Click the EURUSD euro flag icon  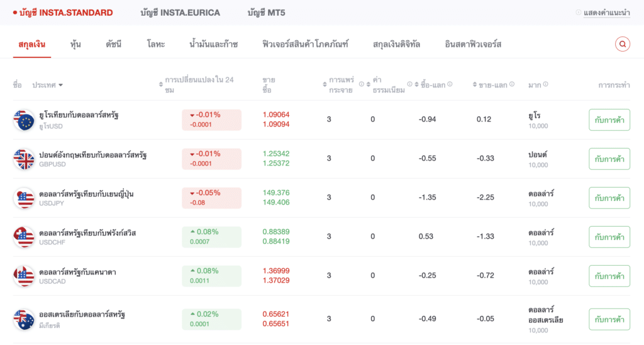tap(25, 120)
